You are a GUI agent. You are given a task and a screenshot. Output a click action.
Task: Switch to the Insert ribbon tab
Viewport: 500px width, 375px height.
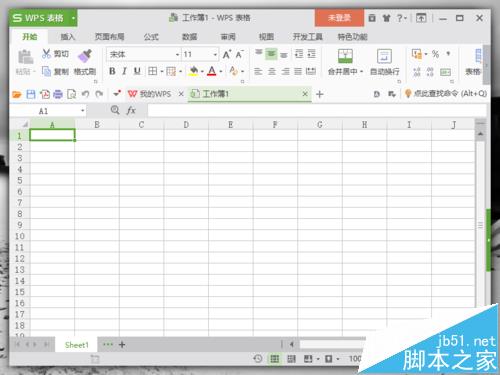(x=68, y=37)
